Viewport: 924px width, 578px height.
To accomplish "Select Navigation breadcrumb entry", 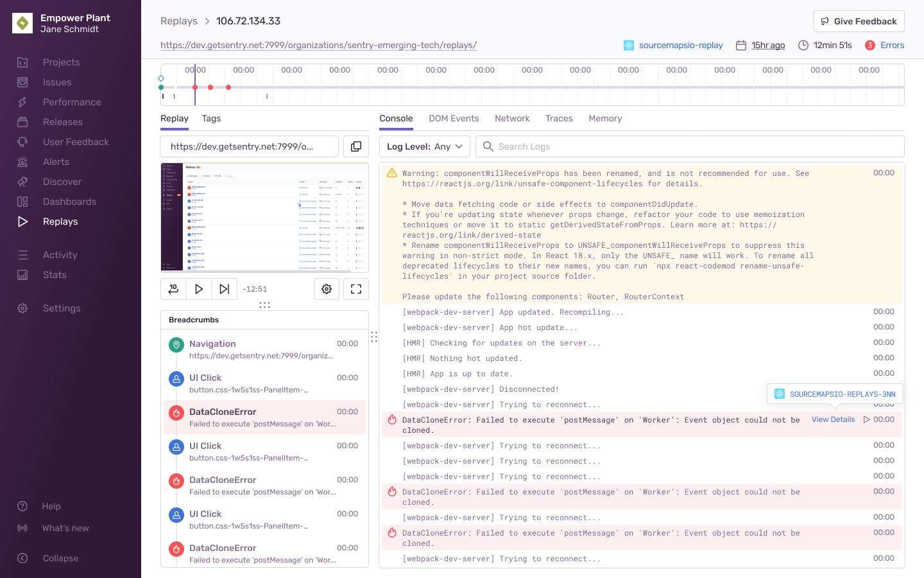I will click(264, 349).
